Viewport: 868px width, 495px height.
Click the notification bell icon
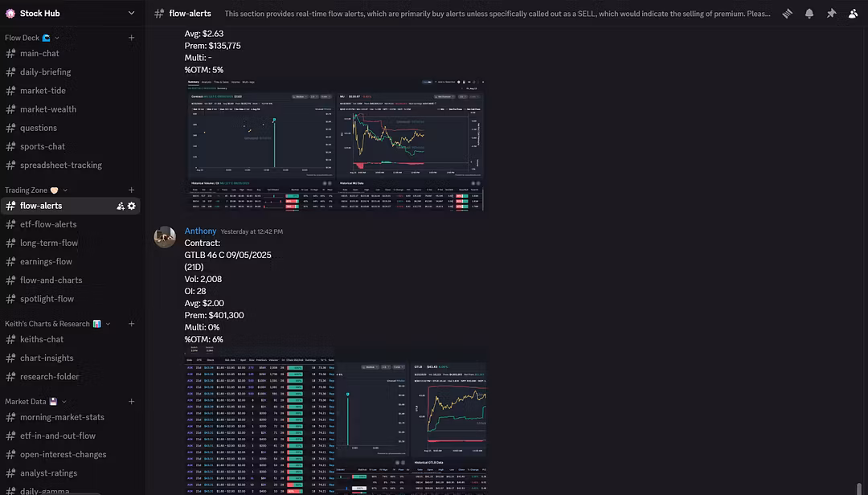pos(809,14)
